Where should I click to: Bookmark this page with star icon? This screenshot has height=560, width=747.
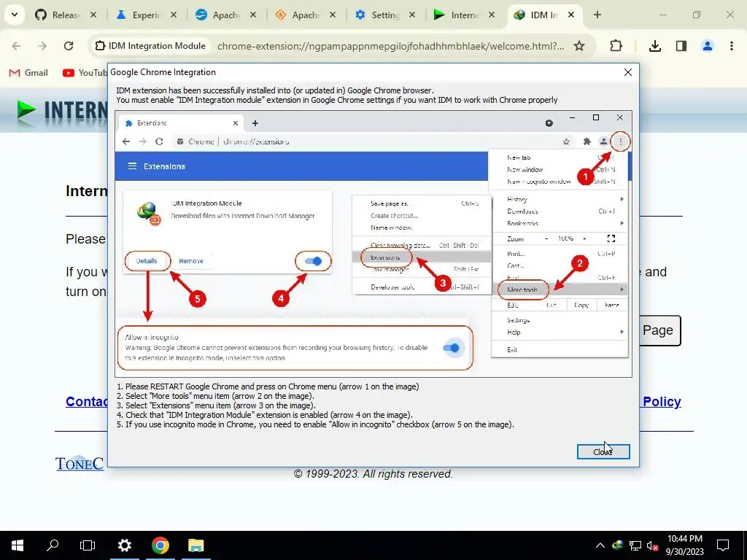[578, 46]
